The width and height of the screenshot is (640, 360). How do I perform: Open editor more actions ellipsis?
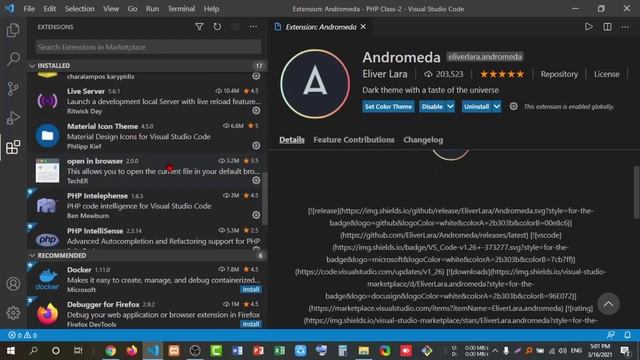(625, 27)
